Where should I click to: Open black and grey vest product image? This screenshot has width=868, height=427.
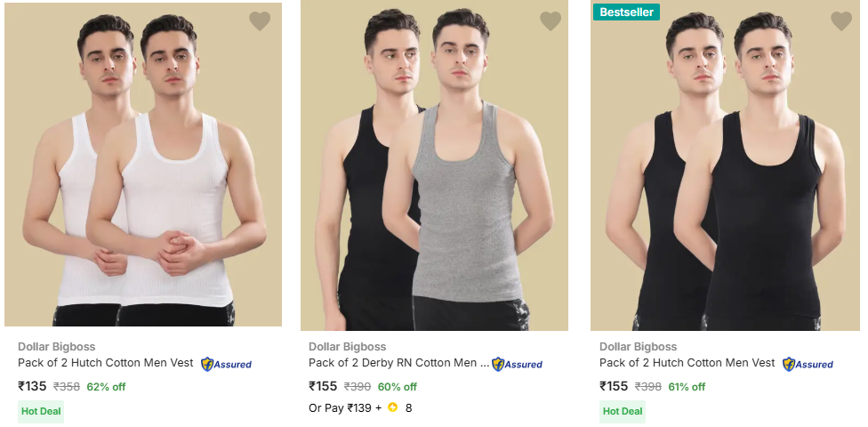coord(434,169)
